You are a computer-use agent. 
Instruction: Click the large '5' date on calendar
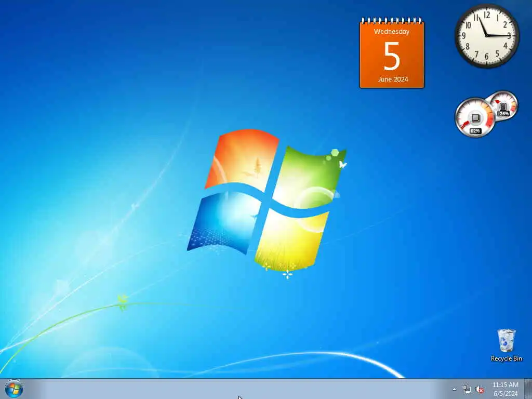392,56
